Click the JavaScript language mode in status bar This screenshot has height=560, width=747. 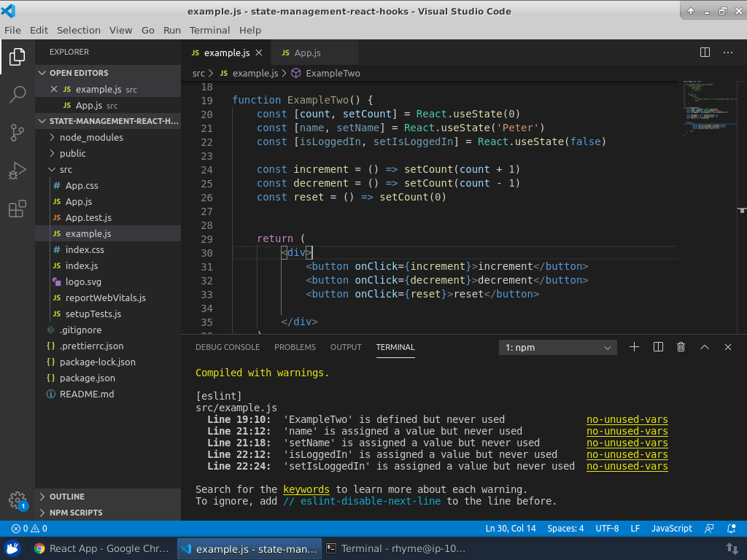click(x=671, y=529)
